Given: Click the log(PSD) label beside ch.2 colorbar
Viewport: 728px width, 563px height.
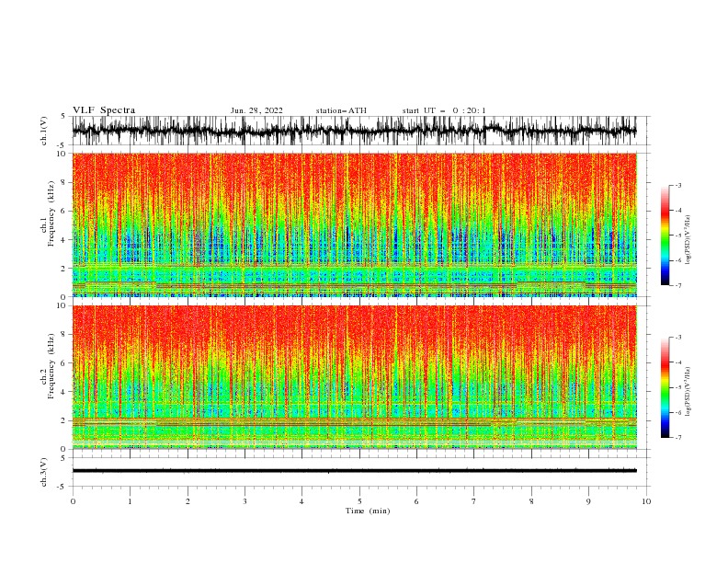Looking at the screenshot, I should tap(688, 392).
